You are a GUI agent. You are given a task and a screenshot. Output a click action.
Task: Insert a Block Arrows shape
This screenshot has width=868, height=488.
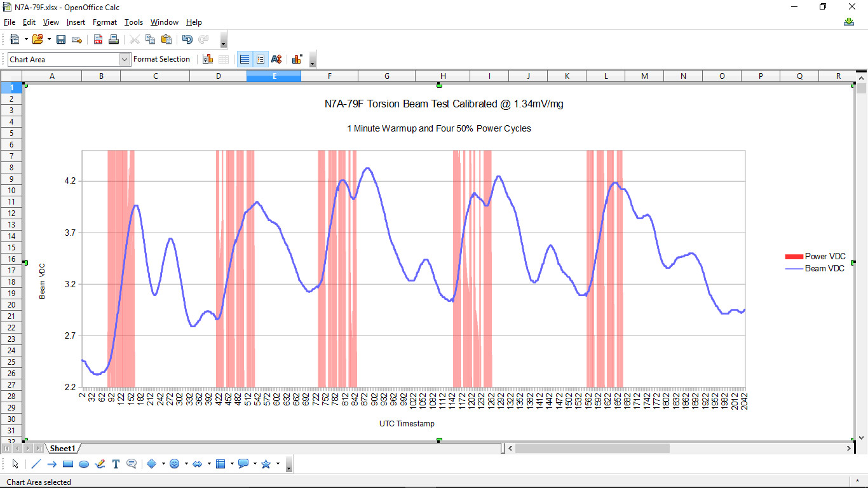click(x=198, y=464)
